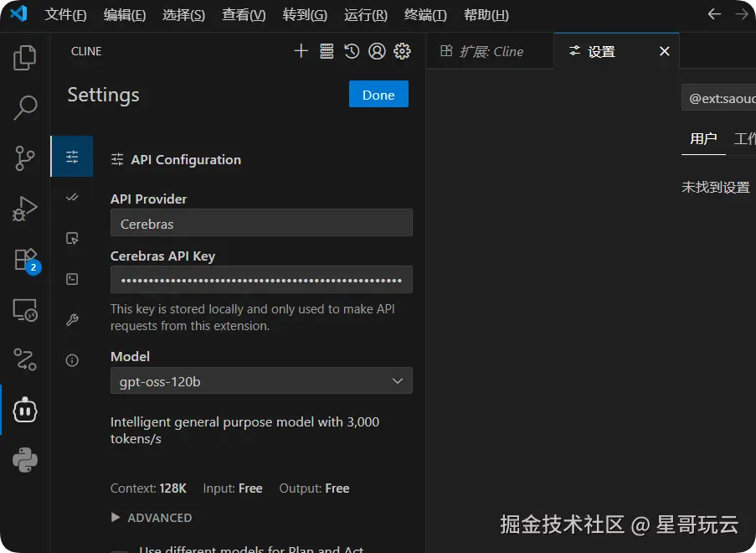The height and width of the screenshot is (553, 756).
Task: Open the About info settings section
Action: tap(72, 360)
